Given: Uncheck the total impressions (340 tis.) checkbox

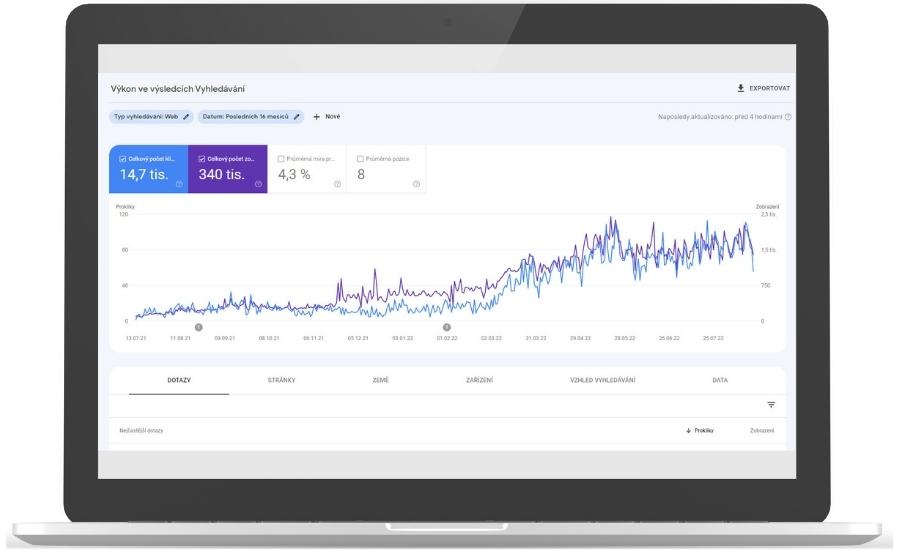Looking at the screenshot, I should tap(202, 159).
